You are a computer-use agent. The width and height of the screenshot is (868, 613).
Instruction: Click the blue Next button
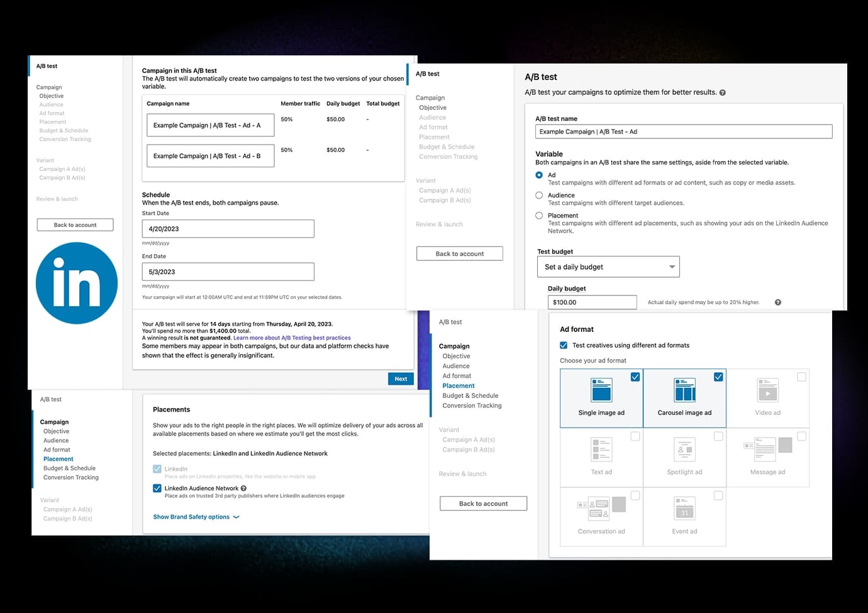point(401,378)
